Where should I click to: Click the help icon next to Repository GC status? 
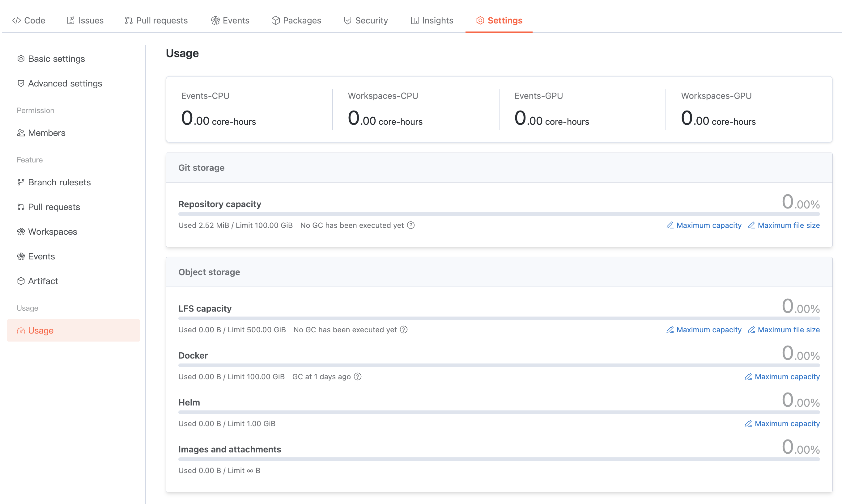pyautogui.click(x=410, y=225)
